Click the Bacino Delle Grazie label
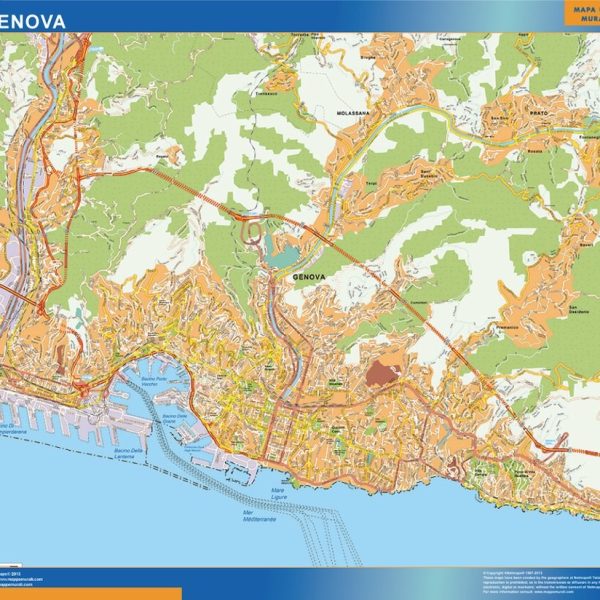The height and width of the screenshot is (600, 600). [175, 418]
